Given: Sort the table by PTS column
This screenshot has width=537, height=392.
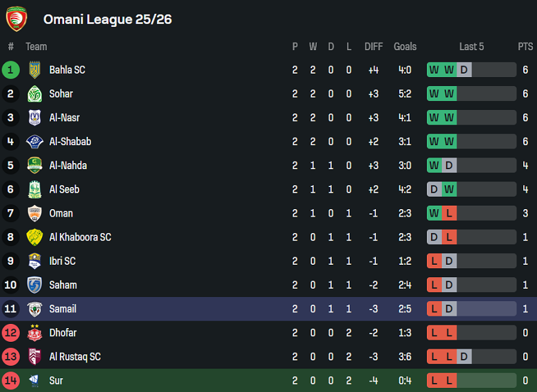Looking at the screenshot, I should tap(525, 47).
